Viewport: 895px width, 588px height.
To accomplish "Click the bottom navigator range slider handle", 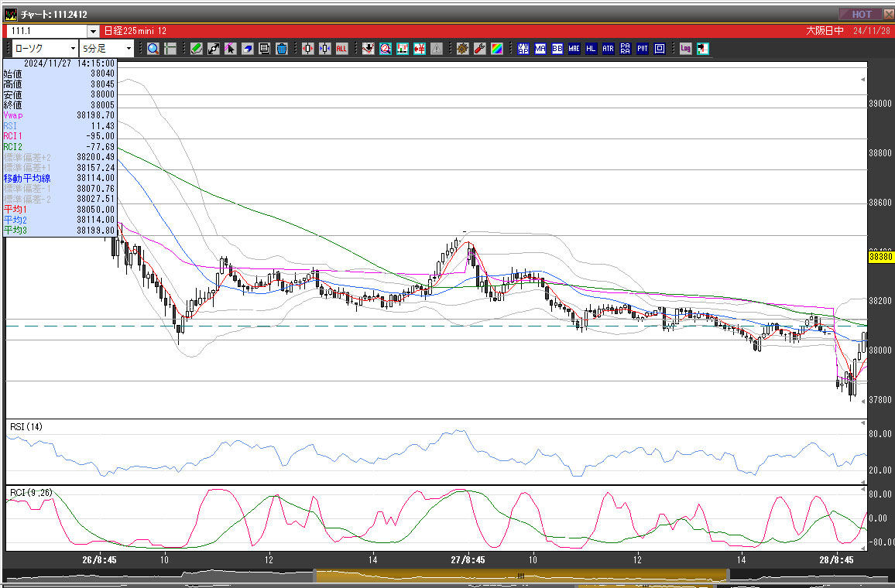I will point(520,576).
